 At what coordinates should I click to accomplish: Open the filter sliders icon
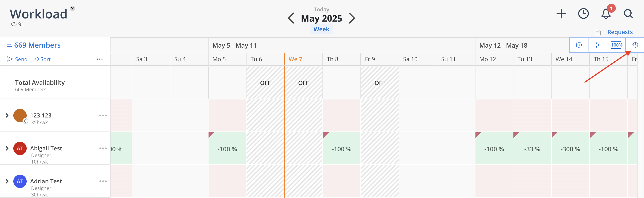tap(598, 45)
